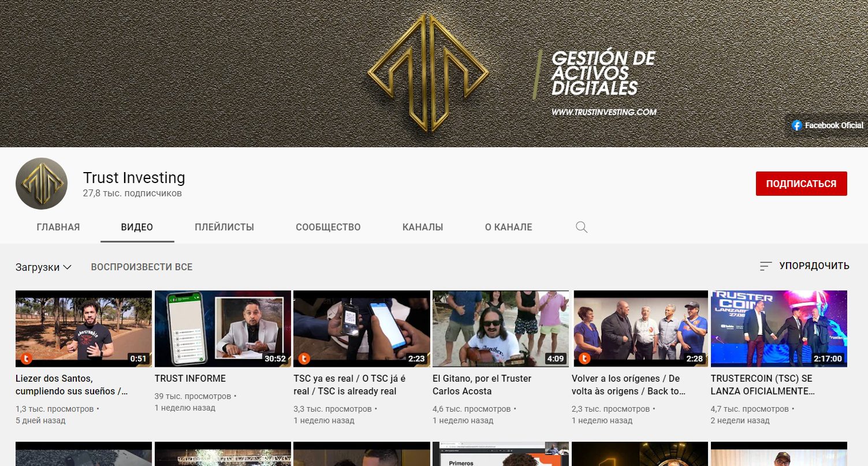The height and width of the screenshot is (466, 868).
Task: Click the red ПОДПИСАТЬСЯ button
Action: [801, 184]
